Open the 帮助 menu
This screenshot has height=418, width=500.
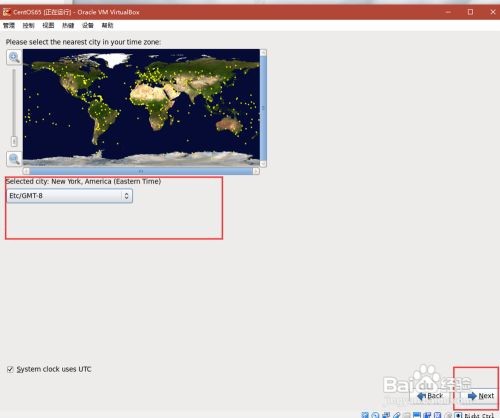pos(107,25)
